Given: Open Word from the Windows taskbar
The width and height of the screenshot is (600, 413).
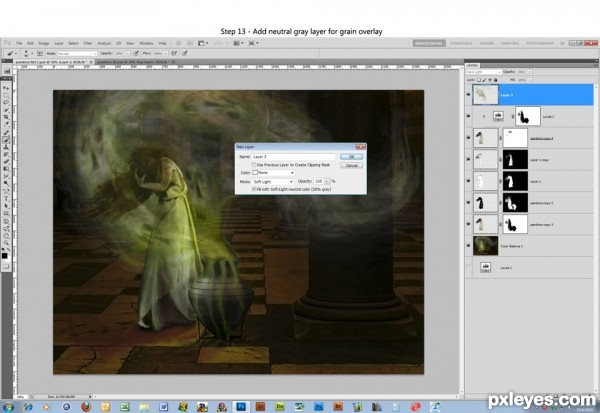Looking at the screenshot, I should (x=163, y=406).
